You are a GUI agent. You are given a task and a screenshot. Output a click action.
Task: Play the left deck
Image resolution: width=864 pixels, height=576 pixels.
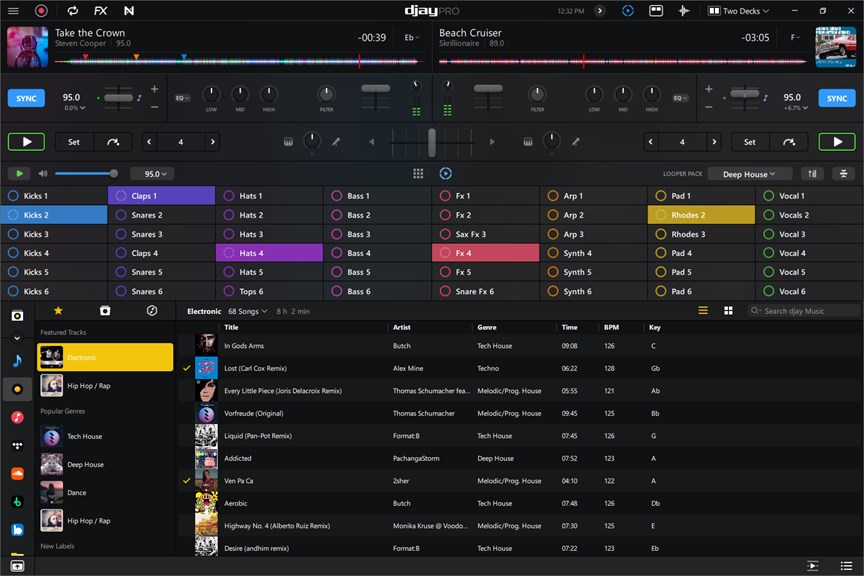tap(26, 142)
